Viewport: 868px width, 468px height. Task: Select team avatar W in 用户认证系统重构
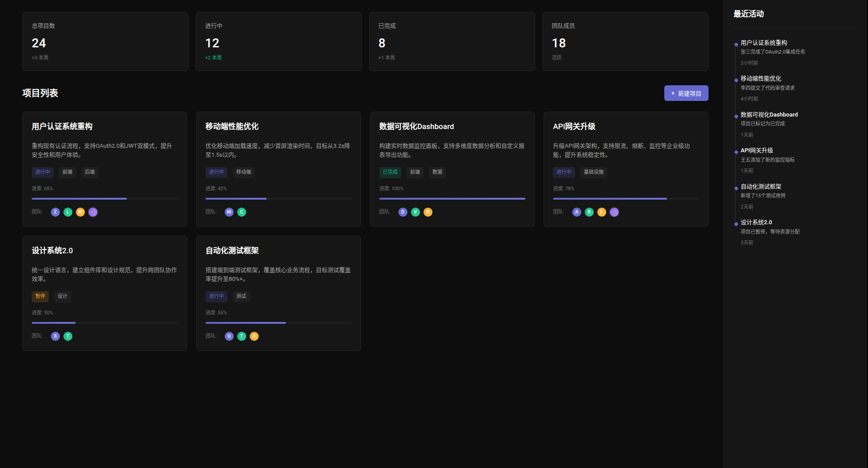point(80,212)
